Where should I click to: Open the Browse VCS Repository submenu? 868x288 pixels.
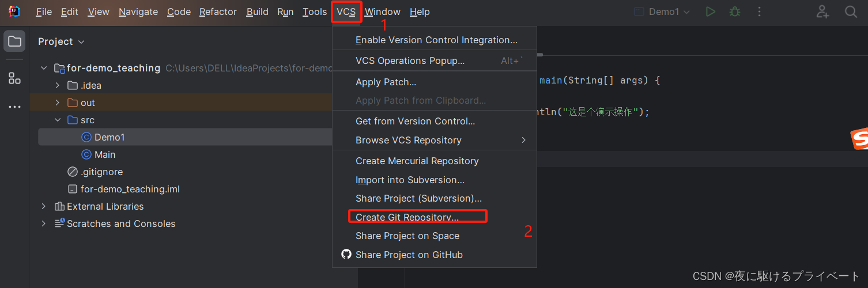coord(435,140)
